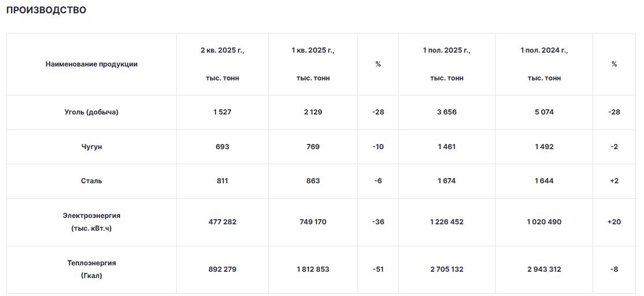This screenshot has height=296, width=644.
Task: Select the Уголь (добыча) row label
Action: click(92, 112)
